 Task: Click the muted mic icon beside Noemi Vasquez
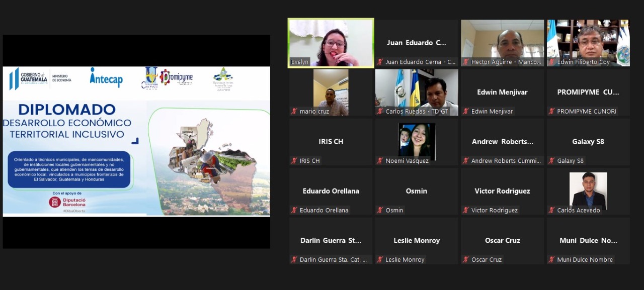tap(380, 161)
